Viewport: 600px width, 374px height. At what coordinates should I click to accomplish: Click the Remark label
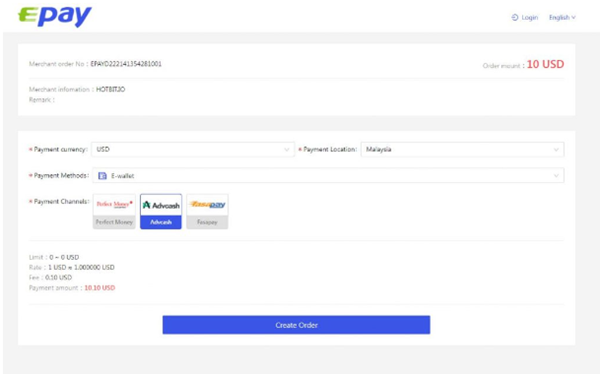tap(41, 100)
